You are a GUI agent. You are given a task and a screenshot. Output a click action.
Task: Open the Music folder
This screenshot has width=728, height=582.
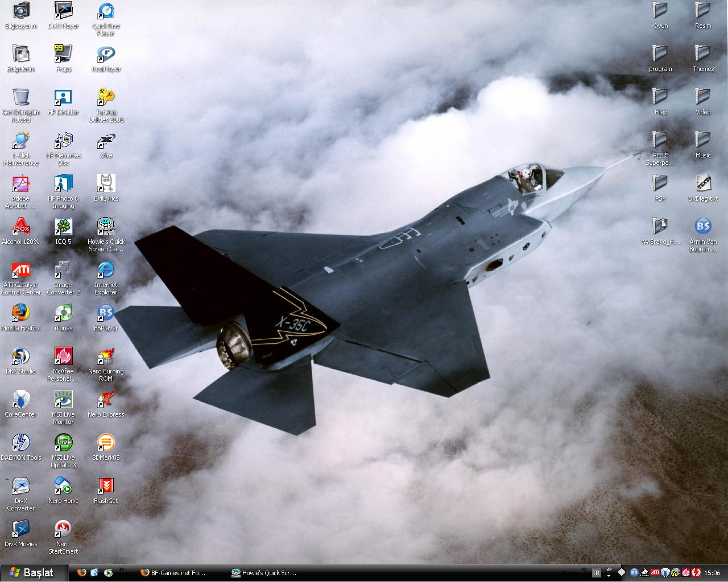[x=703, y=145]
